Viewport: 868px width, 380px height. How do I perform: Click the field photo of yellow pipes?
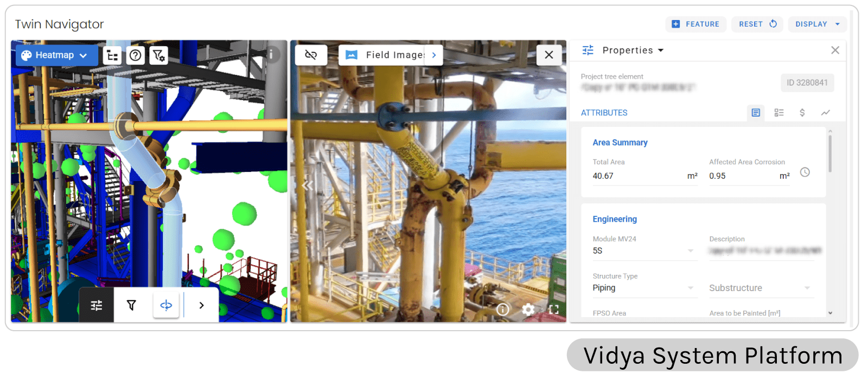point(428,181)
